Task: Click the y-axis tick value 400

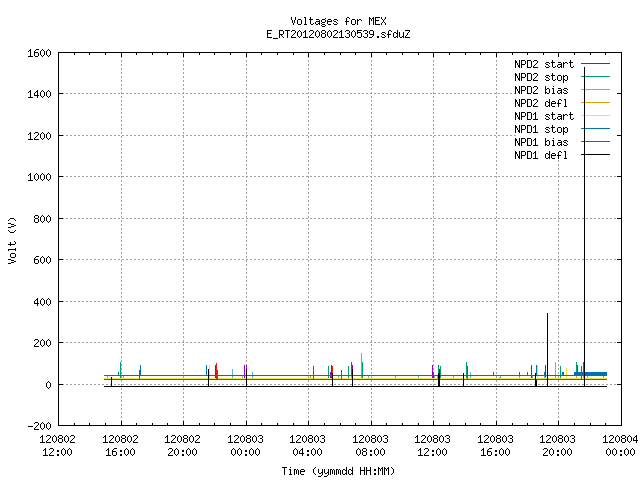Action: [x=42, y=302]
